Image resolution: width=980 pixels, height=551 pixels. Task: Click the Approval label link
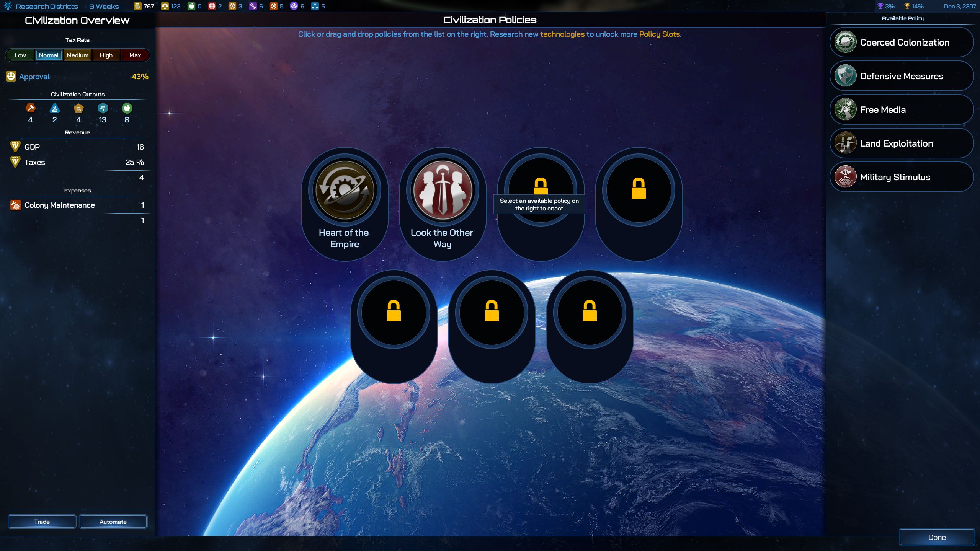click(x=34, y=77)
